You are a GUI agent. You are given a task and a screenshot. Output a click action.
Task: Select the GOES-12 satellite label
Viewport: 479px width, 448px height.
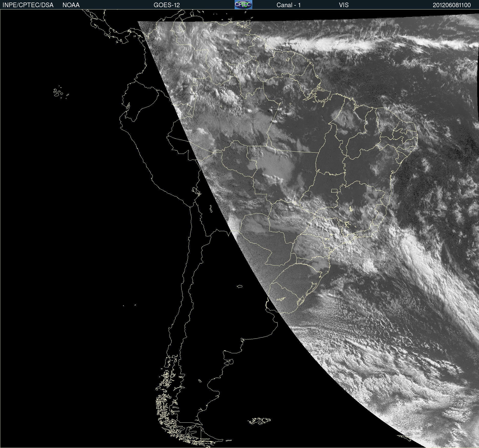167,5
